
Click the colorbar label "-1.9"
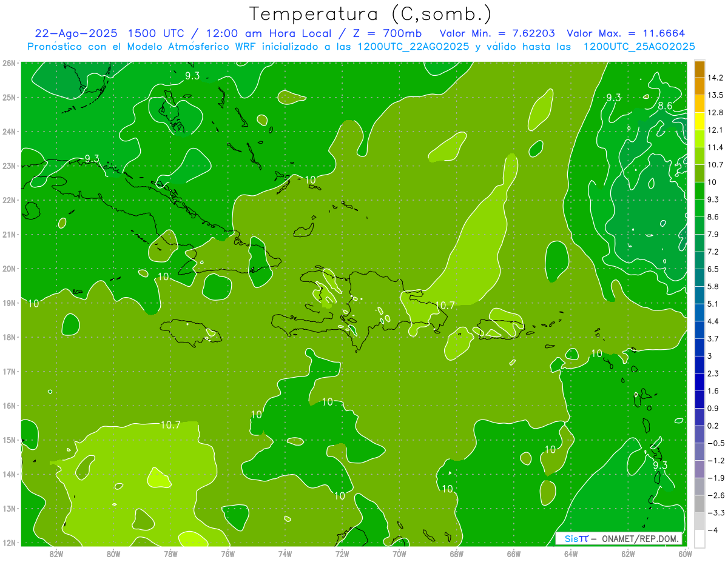[x=715, y=478]
